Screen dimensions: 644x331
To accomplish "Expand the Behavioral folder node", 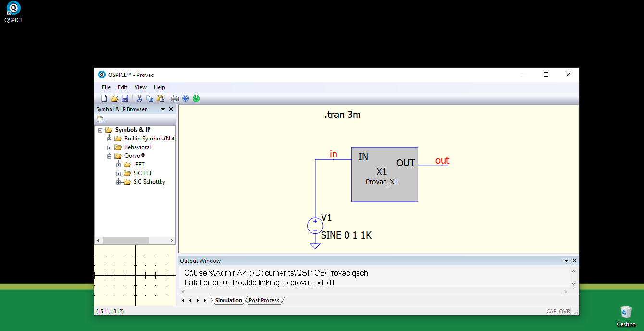I will pyautogui.click(x=110, y=148).
